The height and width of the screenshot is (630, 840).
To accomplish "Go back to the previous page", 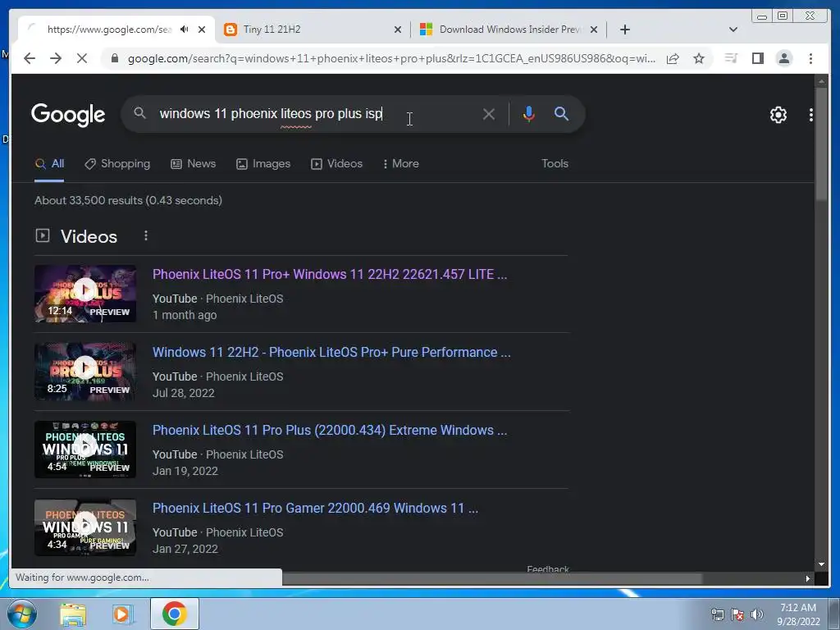I will tap(30, 58).
